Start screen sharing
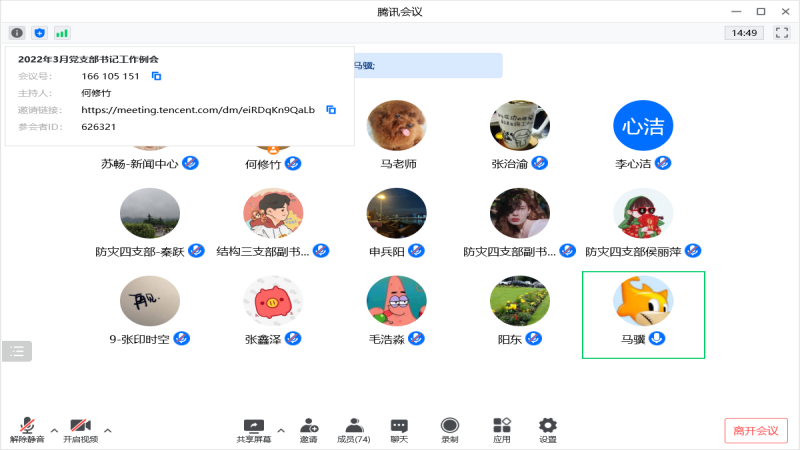 (254, 430)
